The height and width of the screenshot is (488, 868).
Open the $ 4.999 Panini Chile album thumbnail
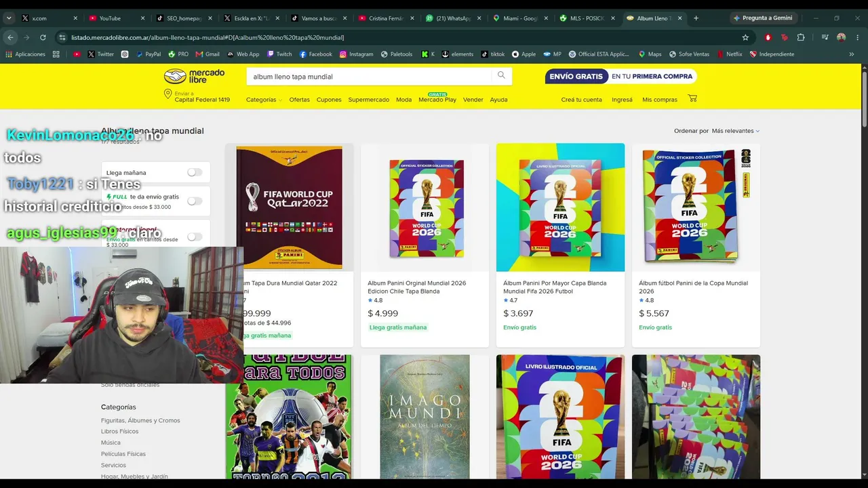pyautogui.click(x=425, y=207)
